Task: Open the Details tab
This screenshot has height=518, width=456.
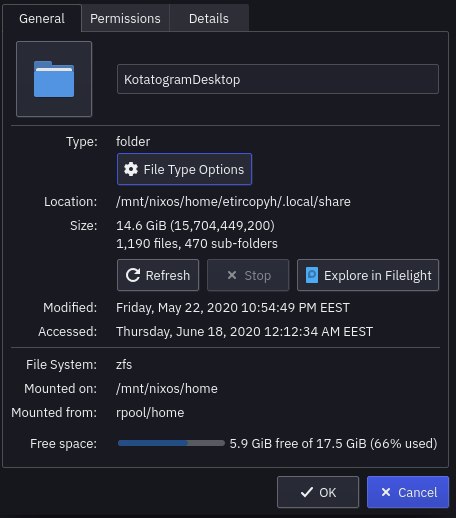Action: coord(209,18)
